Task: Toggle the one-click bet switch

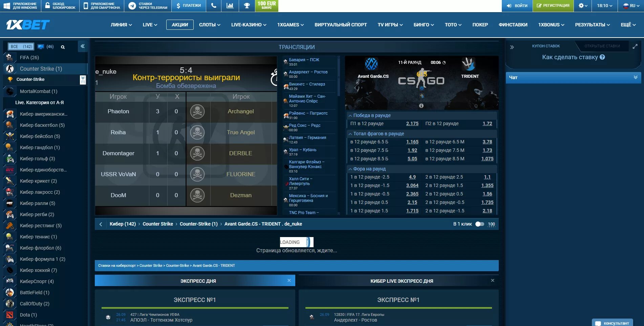Action: point(479,224)
